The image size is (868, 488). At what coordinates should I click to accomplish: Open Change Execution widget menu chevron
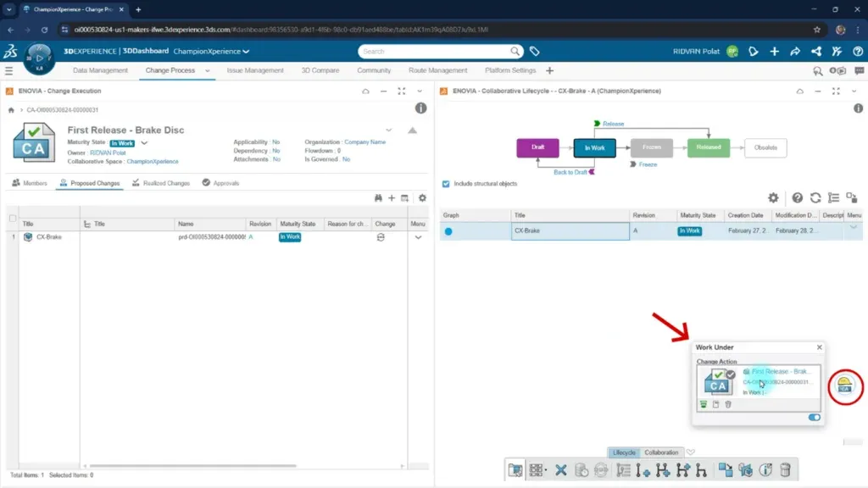coord(420,91)
